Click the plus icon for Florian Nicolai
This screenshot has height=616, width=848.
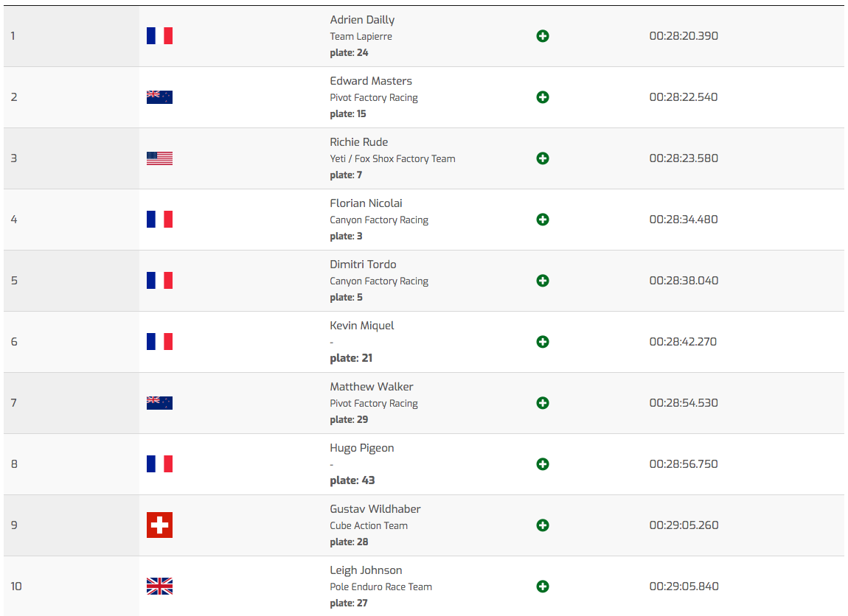[543, 220]
